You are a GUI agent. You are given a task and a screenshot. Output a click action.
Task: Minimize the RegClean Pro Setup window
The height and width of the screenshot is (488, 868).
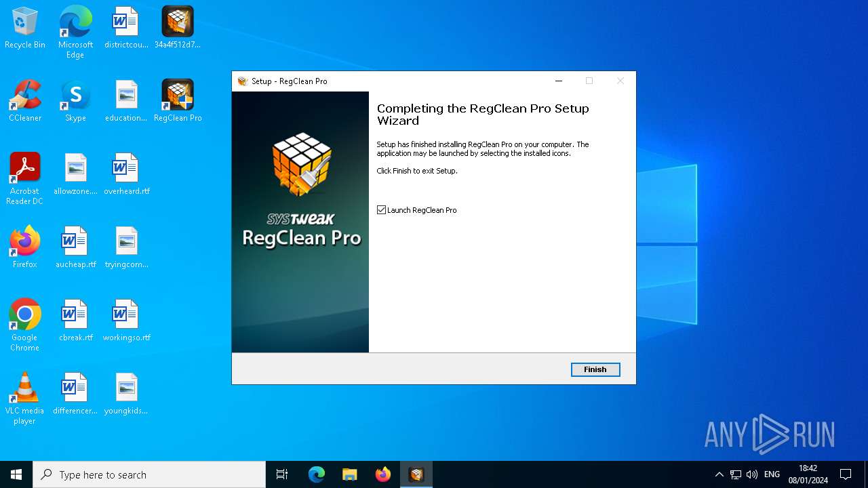[559, 81]
